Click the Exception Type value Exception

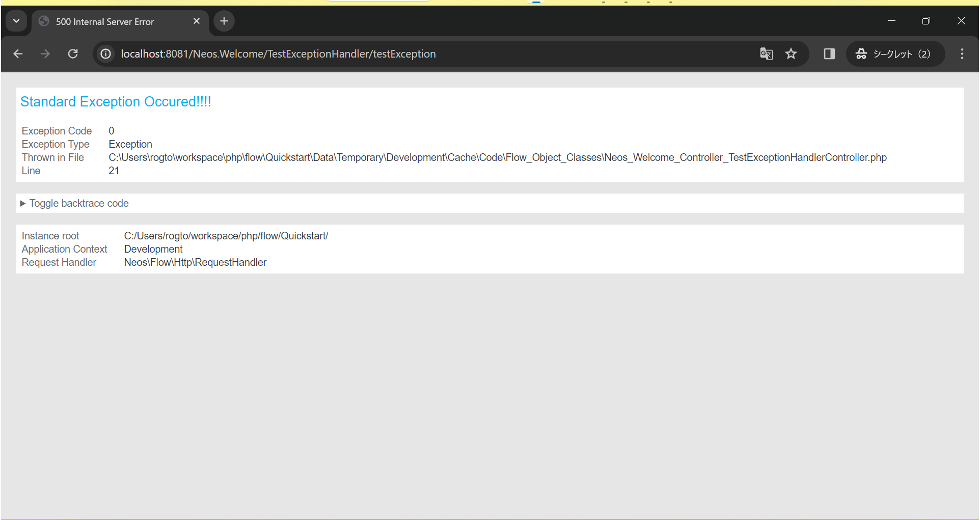[x=130, y=144]
